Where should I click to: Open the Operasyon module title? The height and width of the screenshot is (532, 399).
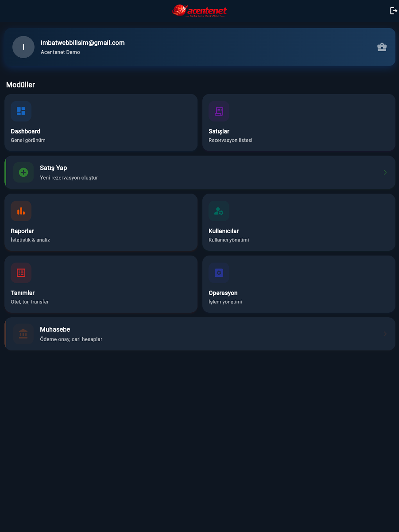(x=223, y=293)
